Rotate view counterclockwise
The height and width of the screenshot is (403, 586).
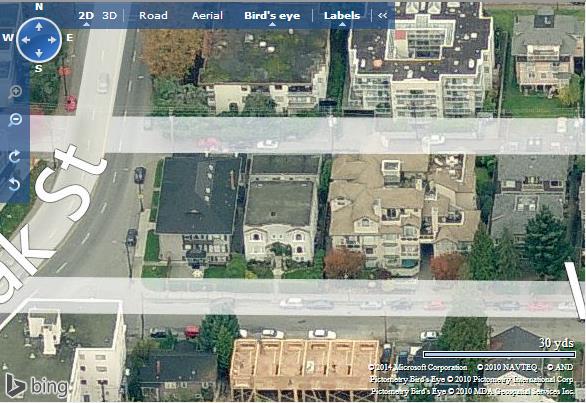(x=14, y=184)
